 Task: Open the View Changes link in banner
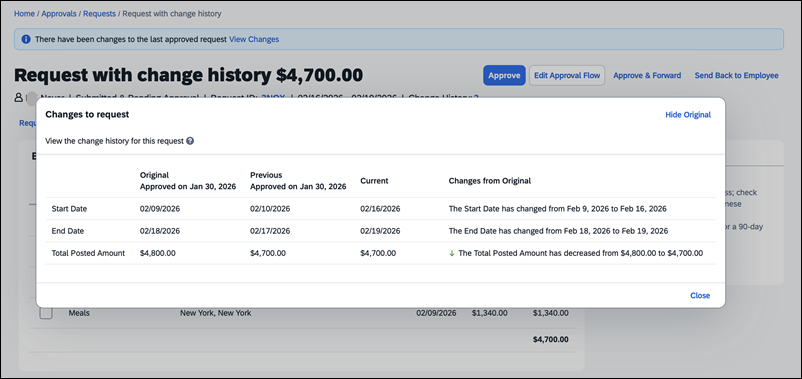[x=254, y=39]
